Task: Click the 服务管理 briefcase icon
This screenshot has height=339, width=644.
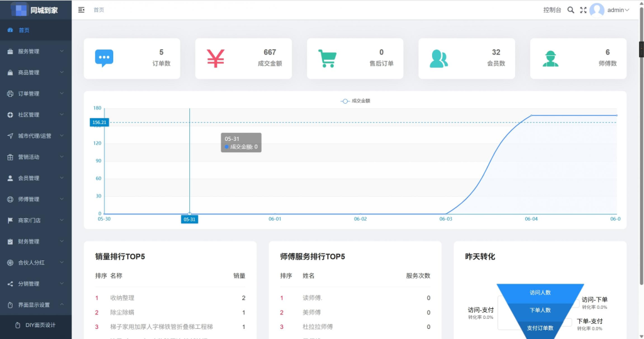Action: coord(10,52)
